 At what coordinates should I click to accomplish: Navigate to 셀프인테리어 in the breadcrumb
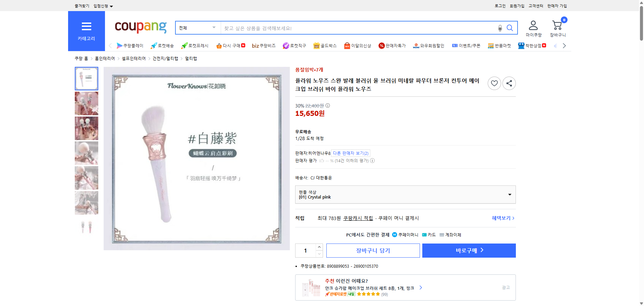coord(134,58)
